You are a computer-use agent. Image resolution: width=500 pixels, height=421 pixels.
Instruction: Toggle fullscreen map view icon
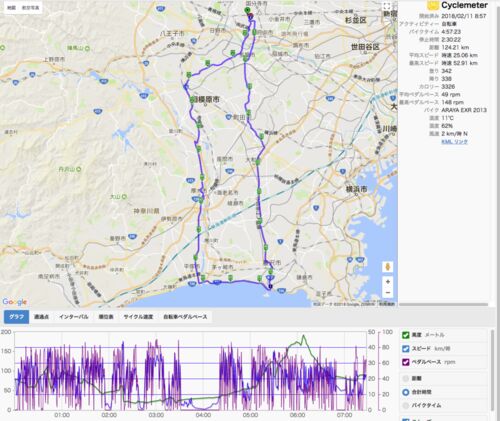(x=387, y=6)
